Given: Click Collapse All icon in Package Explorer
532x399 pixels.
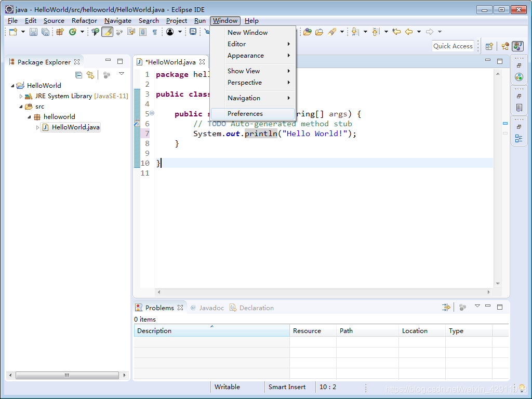Looking at the screenshot, I should pyautogui.click(x=78, y=75).
